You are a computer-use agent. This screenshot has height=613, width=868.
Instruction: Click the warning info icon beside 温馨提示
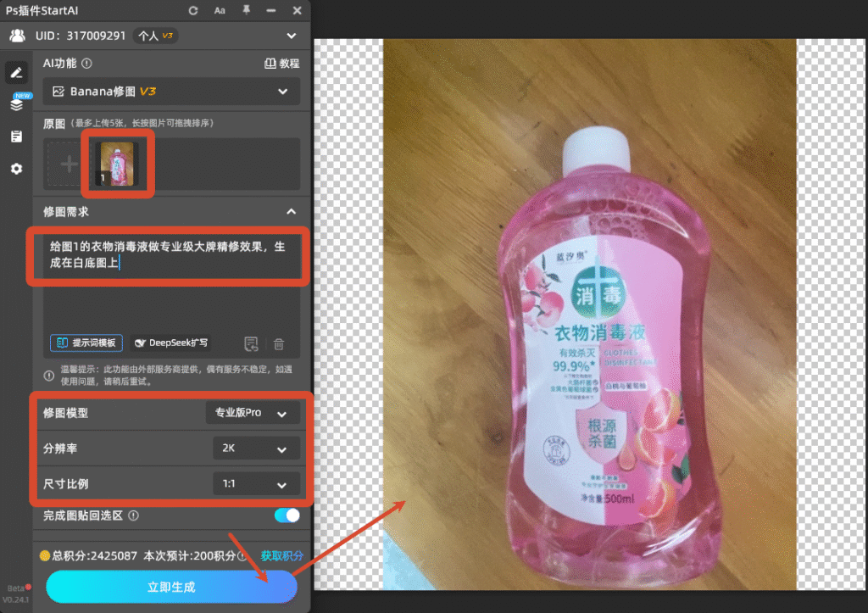point(48,376)
